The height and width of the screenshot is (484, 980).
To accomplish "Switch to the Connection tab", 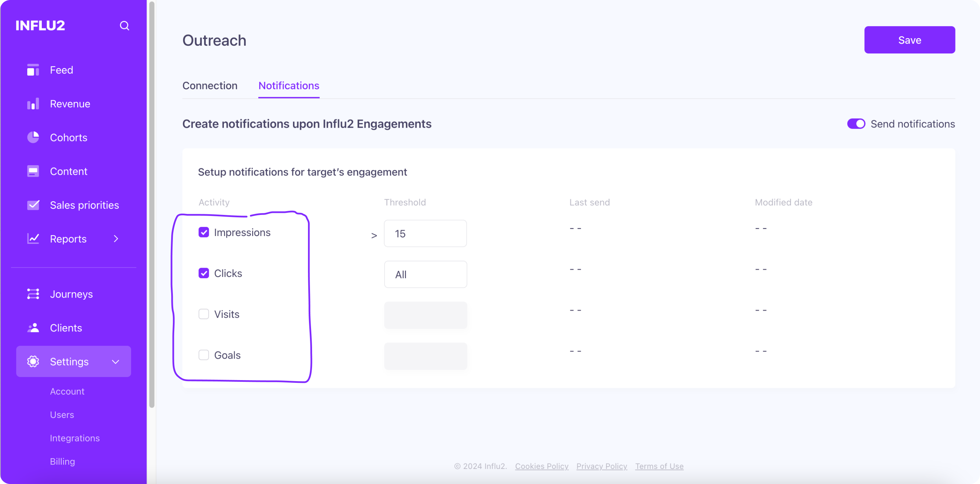I will coord(210,86).
